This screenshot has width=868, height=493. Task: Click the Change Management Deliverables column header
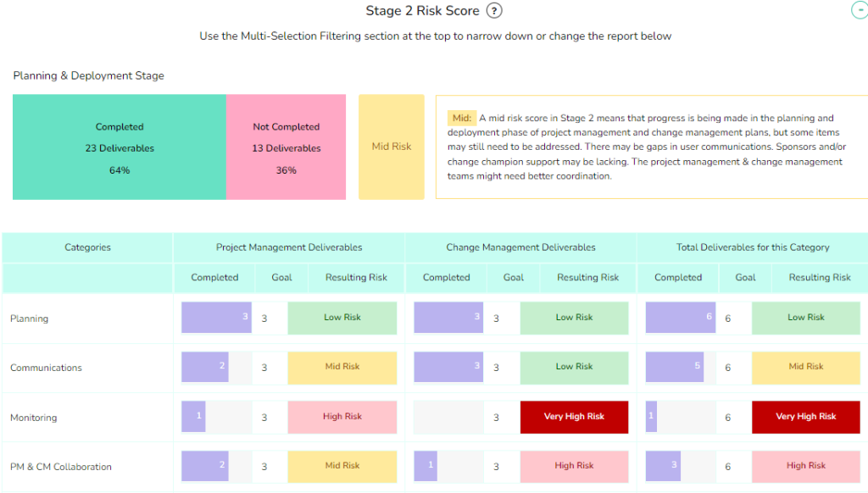tap(520, 247)
